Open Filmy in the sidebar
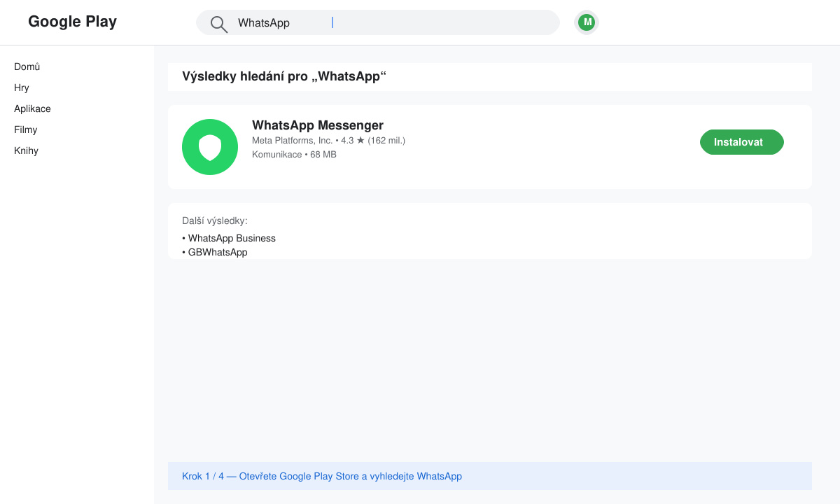Screen dimensions: 840x504 (x=26, y=129)
